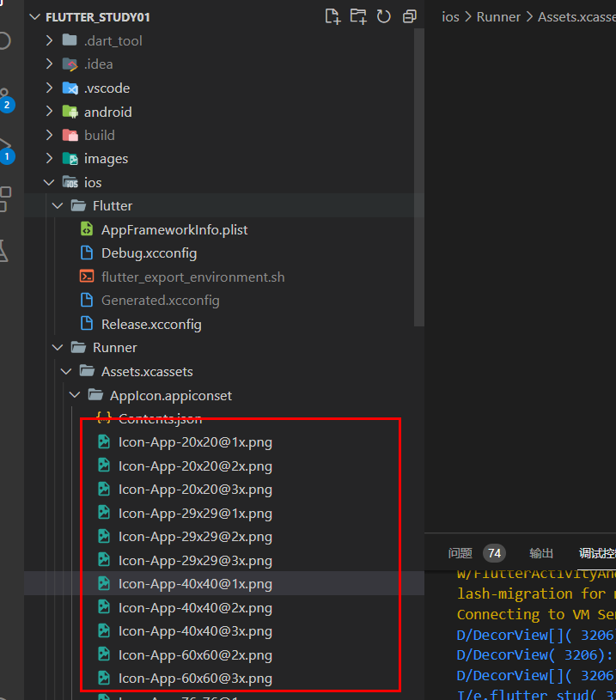616x700 pixels.
Task: Select Icon-App-40x40@3x.png
Action: tap(195, 631)
